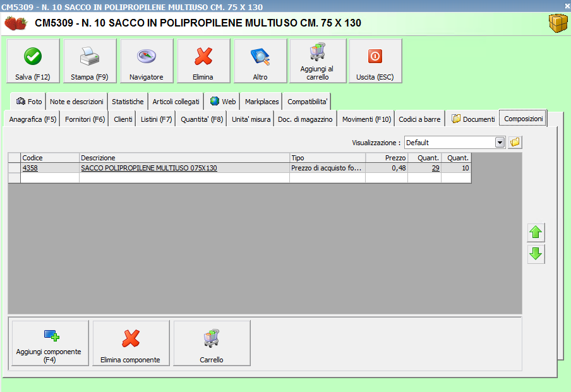The image size is (571, 392).
Task: Select row header of row 4358
Action: tap(14, 168)
